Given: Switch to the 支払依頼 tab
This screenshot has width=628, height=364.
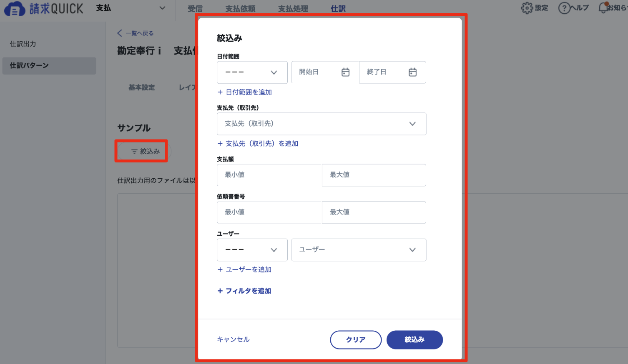Looking at the screenshot, I should tap(240, 8).
